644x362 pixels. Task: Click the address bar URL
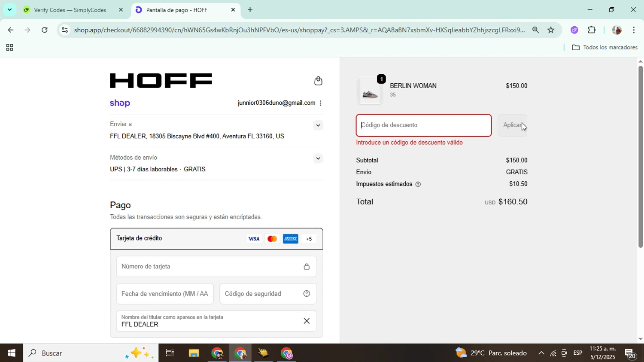299,30
